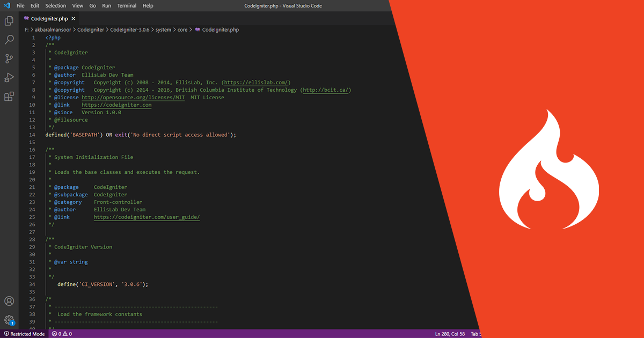Click the PHP file icon on the CodeIgniter.php tab
This screenshot has height=338, width=644.
[x=26, y=18]
